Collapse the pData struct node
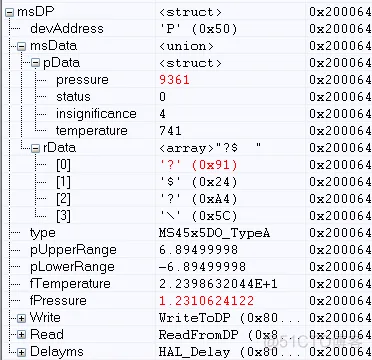The height and width of the screenshot is (360, 372). point(35,63)
